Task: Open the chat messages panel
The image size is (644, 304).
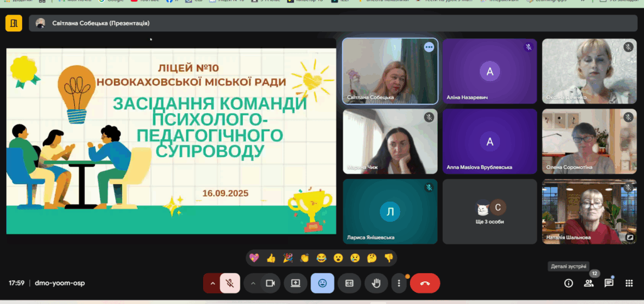Action: (x=609, y=283)
